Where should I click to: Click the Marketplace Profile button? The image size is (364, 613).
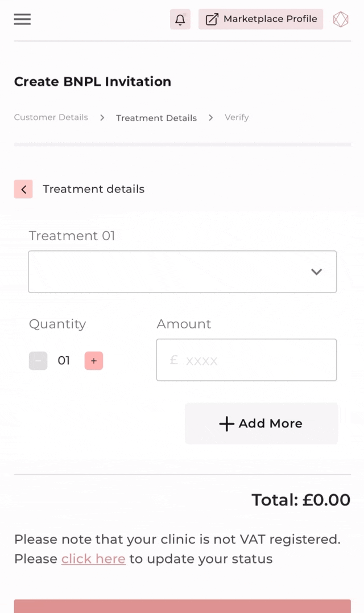261,19
